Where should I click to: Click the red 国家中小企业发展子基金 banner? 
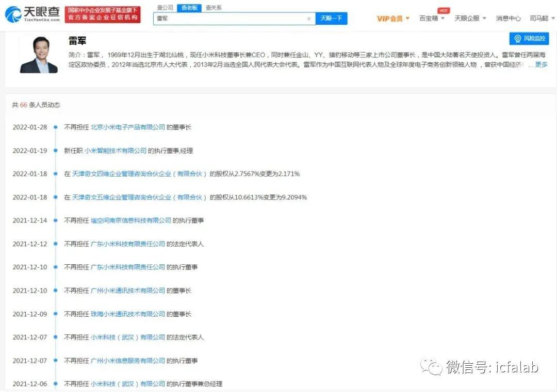[103, 14]
